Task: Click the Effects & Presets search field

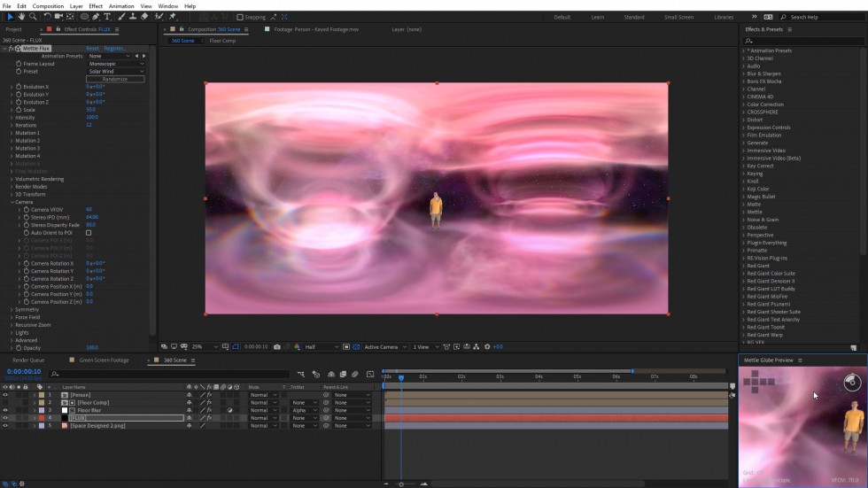Action: click(800, 41)
